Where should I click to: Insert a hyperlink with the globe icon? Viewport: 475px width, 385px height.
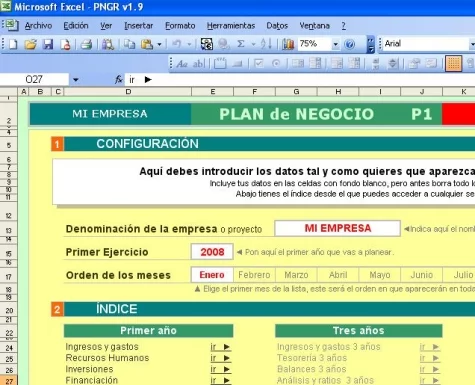coord(223,44)
